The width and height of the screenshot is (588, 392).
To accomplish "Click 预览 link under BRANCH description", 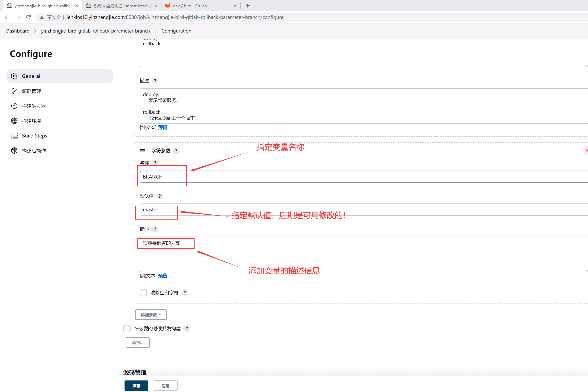I will point(163,276).
